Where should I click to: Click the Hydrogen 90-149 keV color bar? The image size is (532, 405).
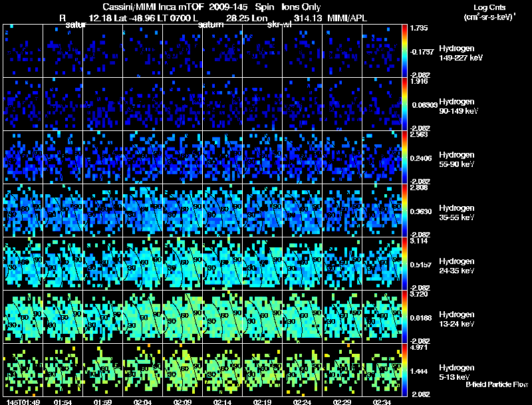tap(404, 104)
